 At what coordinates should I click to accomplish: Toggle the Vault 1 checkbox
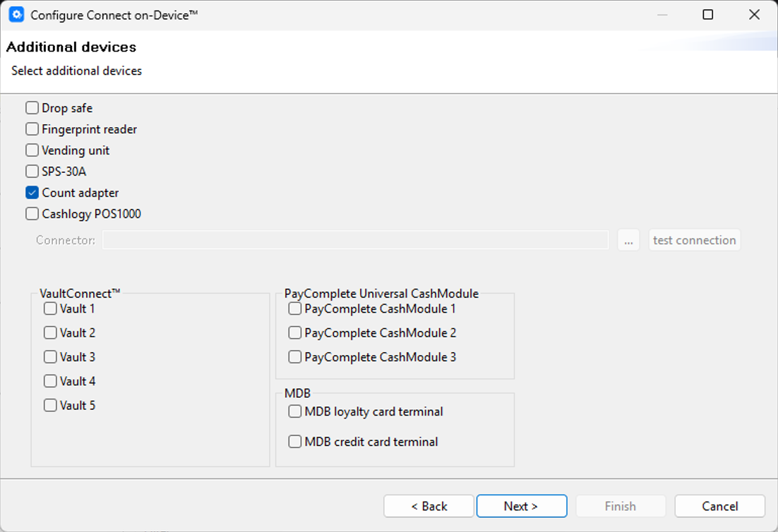[x=50, y=308]
